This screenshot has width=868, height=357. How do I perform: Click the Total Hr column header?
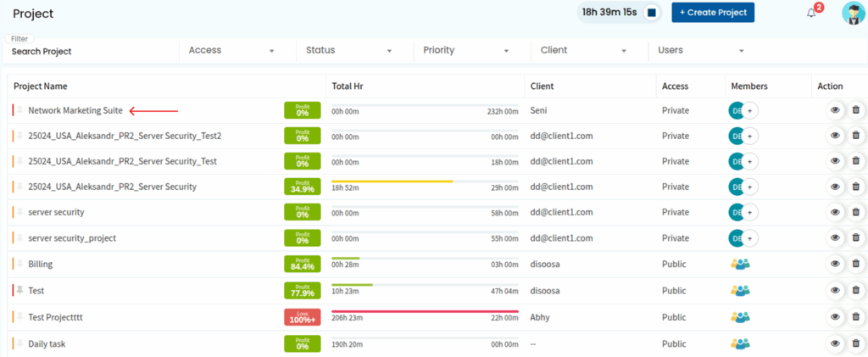pyautogui.click(x=348, y=86)
